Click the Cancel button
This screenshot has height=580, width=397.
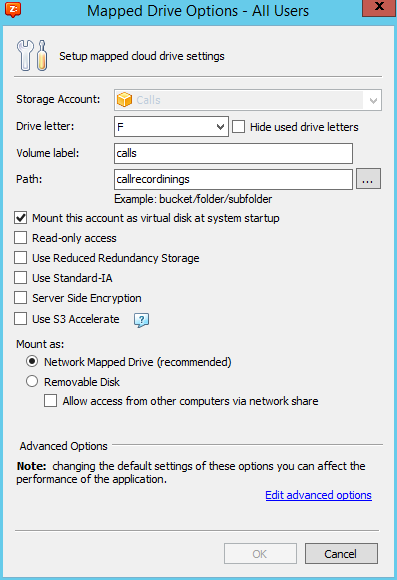pyautogui.click(x=341, y=553)
